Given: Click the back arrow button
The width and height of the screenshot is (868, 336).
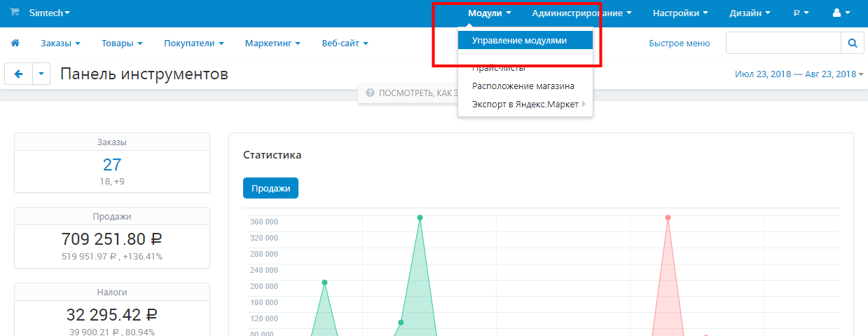Looking at the screenshot, I should coord(18,74).
